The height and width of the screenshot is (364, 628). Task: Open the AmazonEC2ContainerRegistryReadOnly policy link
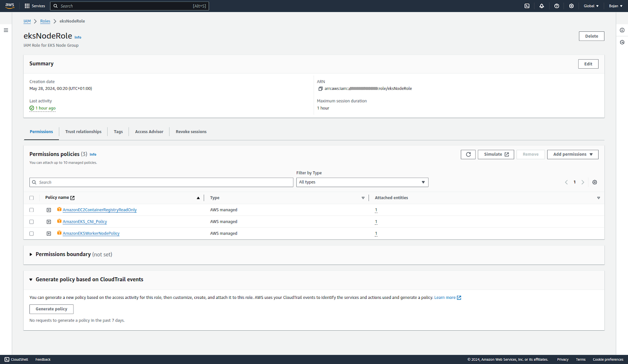(x=100, y=210)
